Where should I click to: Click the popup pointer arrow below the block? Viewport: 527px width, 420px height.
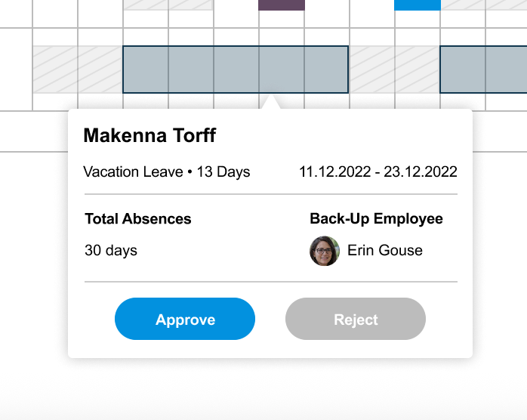(x=270, y=102)
